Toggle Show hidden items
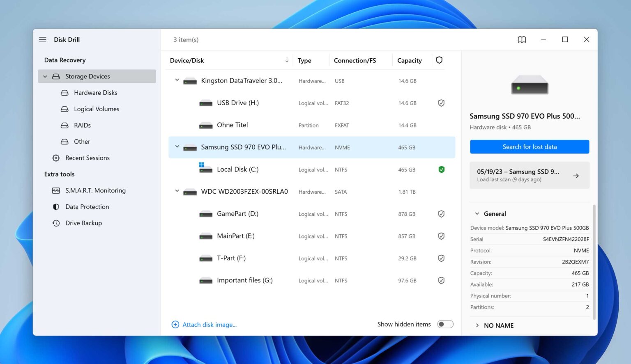 [445, 324]
